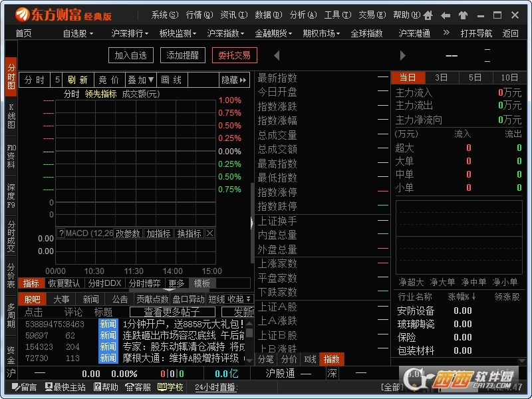Select the 分时DDX indicator tab
Image resolution: width=532 pixels, height=399 pixels.
[104, 283]
